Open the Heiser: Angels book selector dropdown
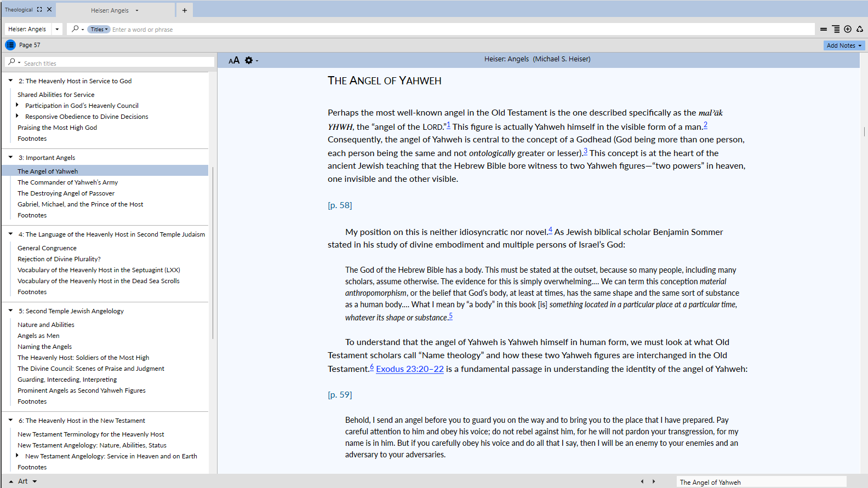This screenshot has height=488, width=868. point(57,29)
